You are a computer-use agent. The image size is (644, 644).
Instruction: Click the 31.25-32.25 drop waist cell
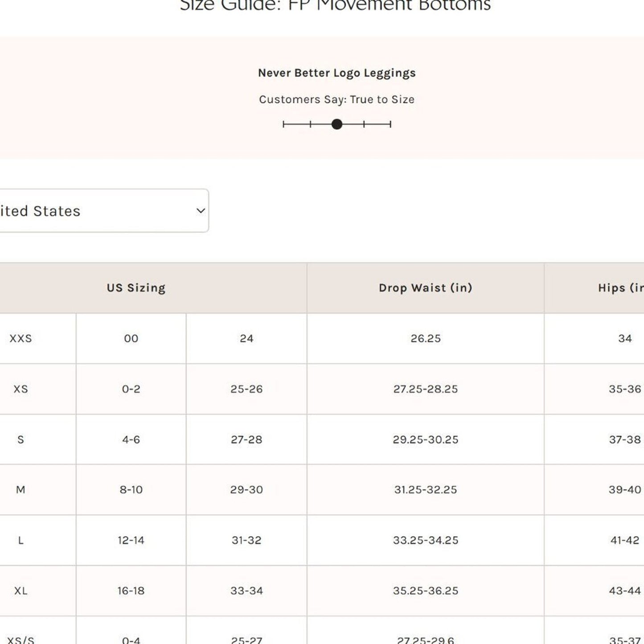425,490
